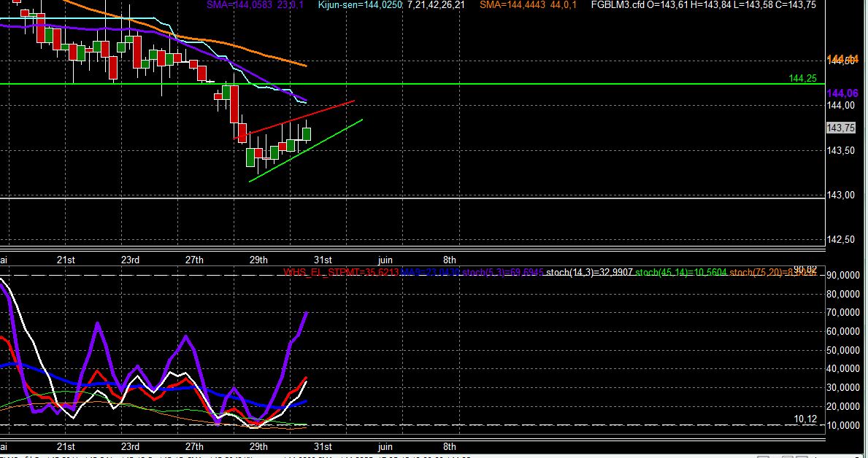Click 27th on the price chart date axis
The height and width of the screenshot is (458, 868).
coord(194,260)
